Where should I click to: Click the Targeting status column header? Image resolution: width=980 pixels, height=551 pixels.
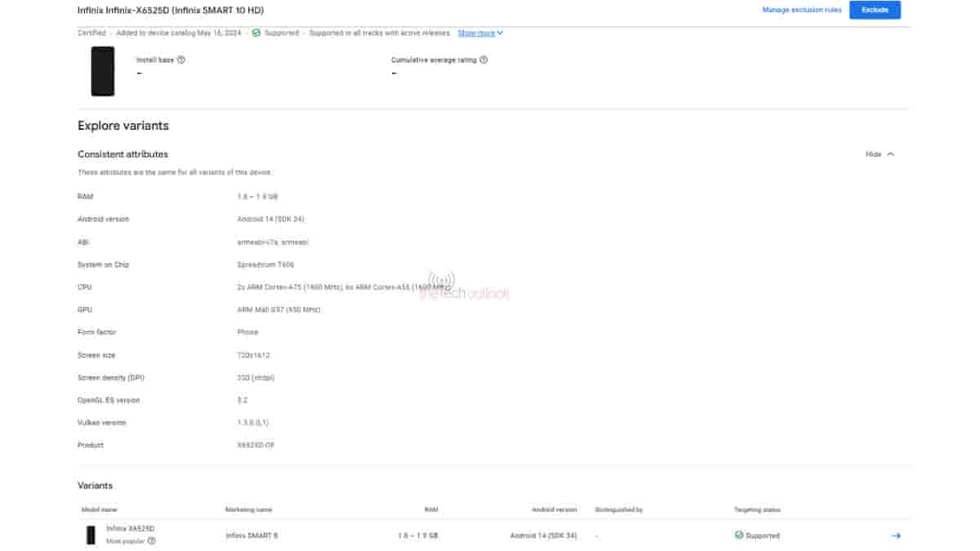[x=756, y=509]
